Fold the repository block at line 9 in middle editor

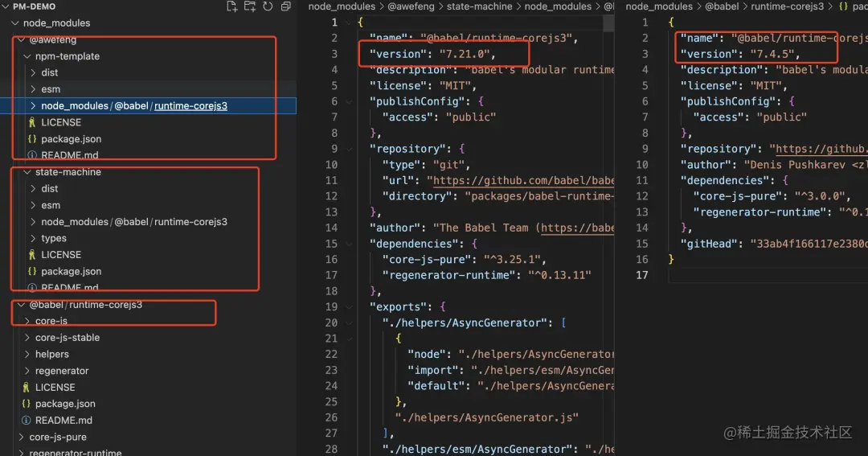349,149
